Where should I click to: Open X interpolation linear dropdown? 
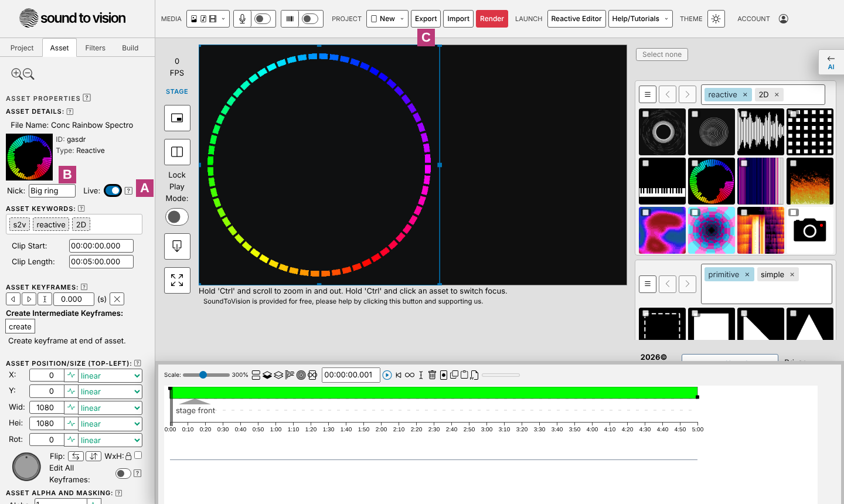tap(110, 376)
